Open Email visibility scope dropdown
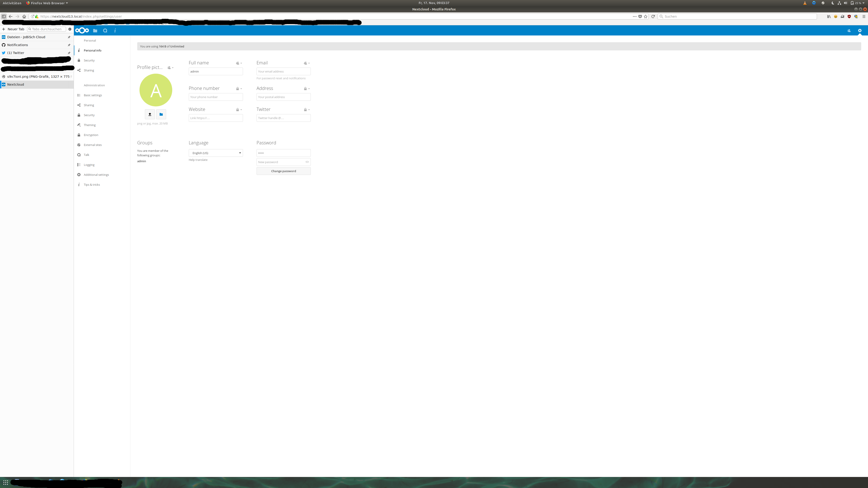868x488 pixels. (306, 63)
